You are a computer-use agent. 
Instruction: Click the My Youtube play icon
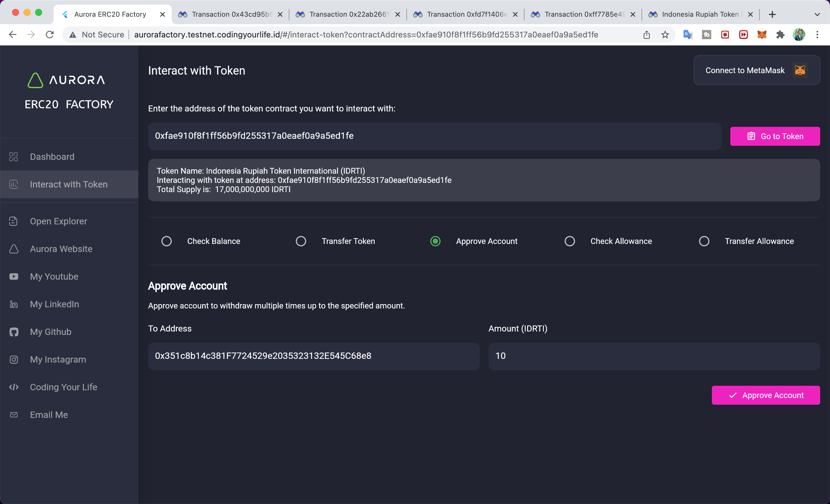[14, 276]
